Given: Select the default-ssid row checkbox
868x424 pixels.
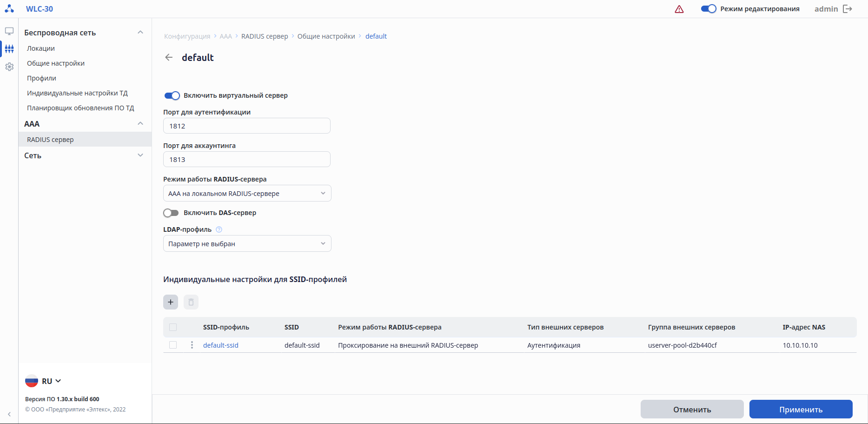Looking at the screenshot, I should pos(173,345).
